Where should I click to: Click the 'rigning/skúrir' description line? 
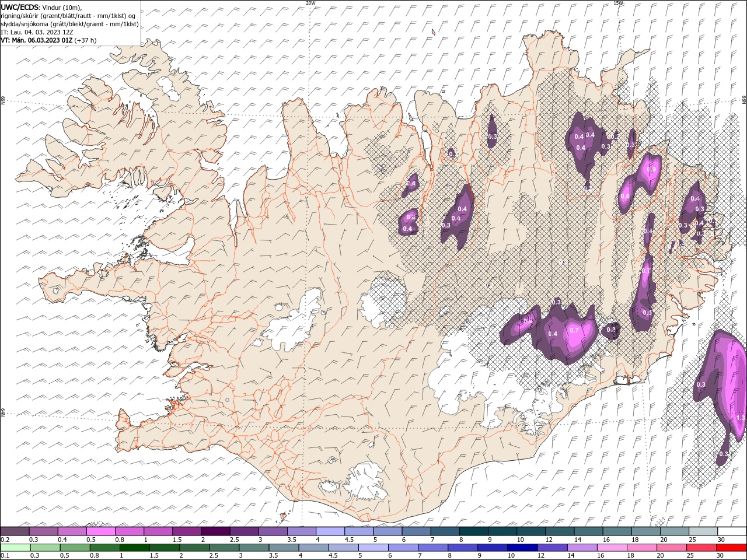coord(68,16)
